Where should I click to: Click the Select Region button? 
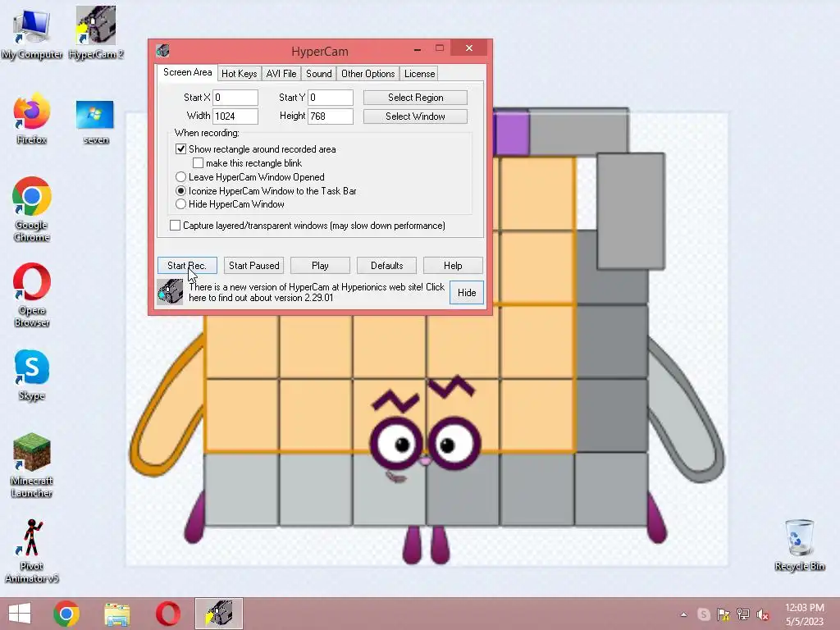(x=415, y=98)
